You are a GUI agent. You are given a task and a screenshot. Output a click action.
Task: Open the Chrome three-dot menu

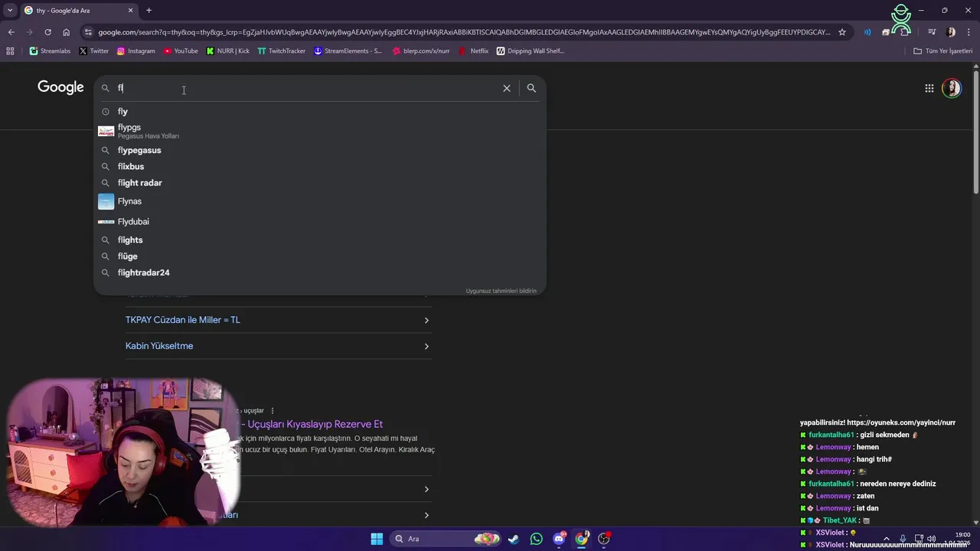tap(969, 32)
